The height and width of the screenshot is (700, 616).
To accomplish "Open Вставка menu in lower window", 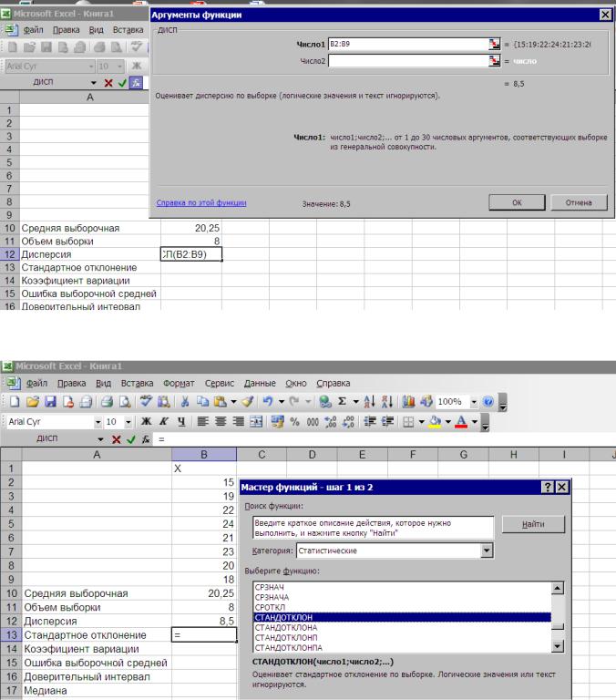I will click(x=137, y=383).
